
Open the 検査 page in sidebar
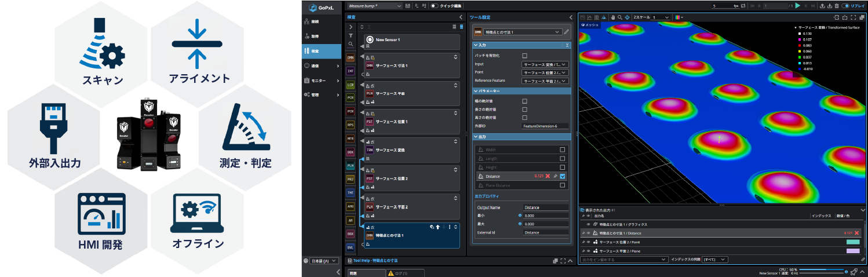[321, 51]
